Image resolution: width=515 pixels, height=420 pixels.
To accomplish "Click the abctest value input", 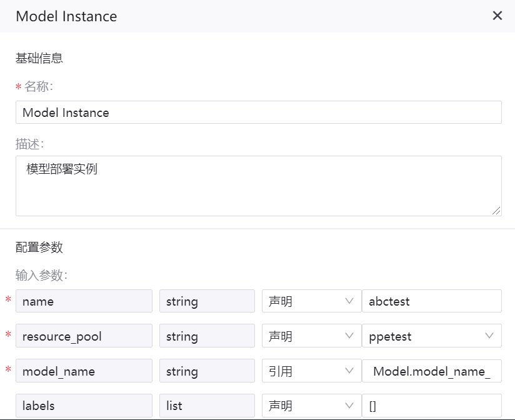I will pyautogui.click(x=431, y=301).
